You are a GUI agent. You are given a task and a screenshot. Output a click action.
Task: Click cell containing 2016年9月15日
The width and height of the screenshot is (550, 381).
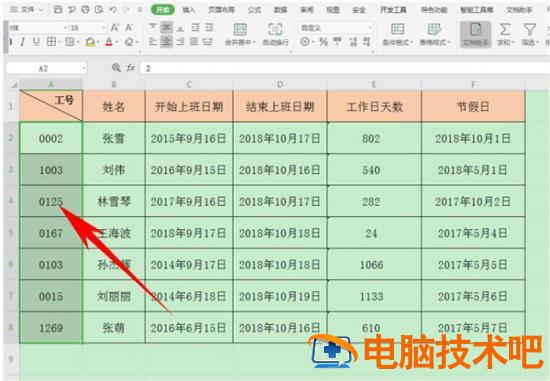[x=189, y=170]
